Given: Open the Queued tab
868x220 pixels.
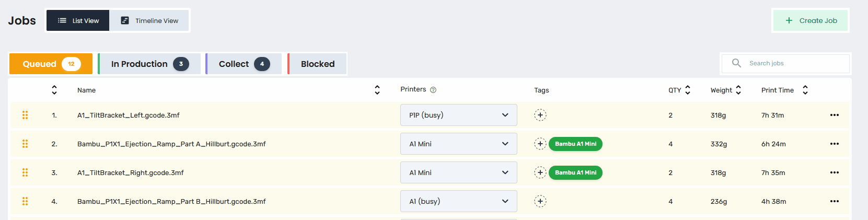Looking at the screenshot, I should (x=51, y=64).
